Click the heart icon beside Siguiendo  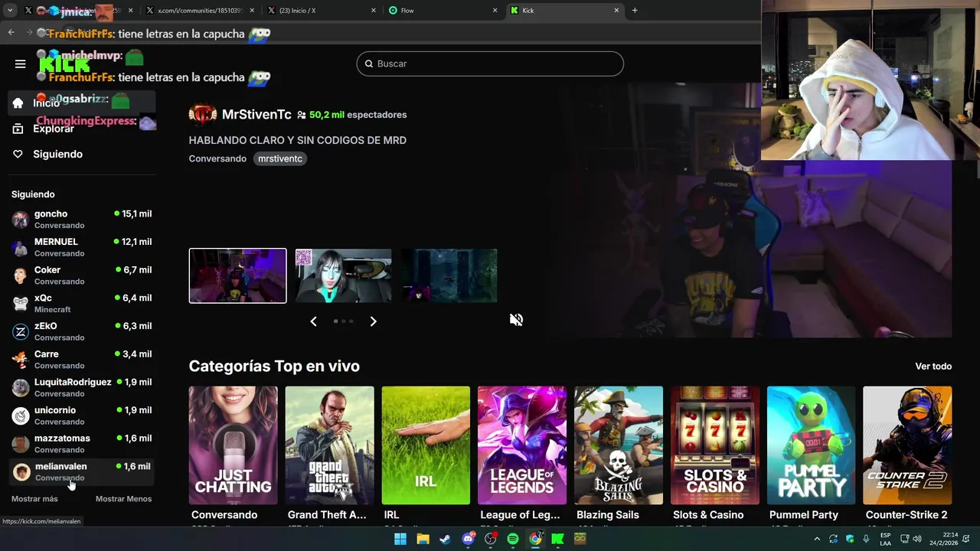click(x=18, y=154)
